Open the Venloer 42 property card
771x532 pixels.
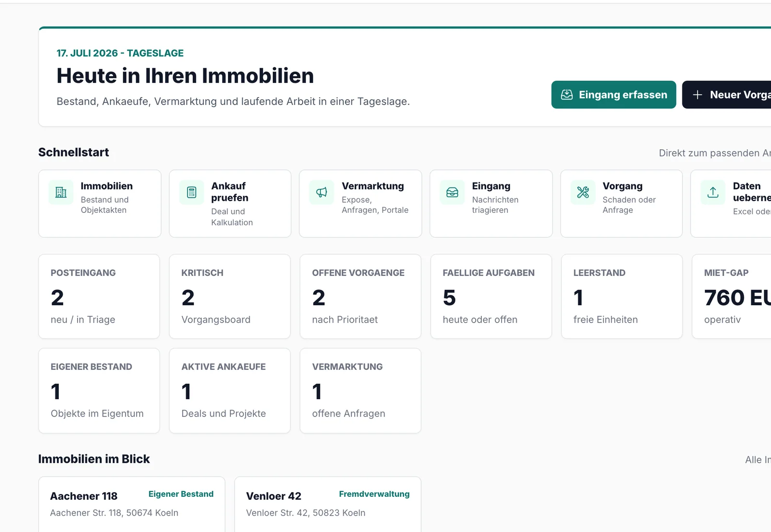[328, 505]
